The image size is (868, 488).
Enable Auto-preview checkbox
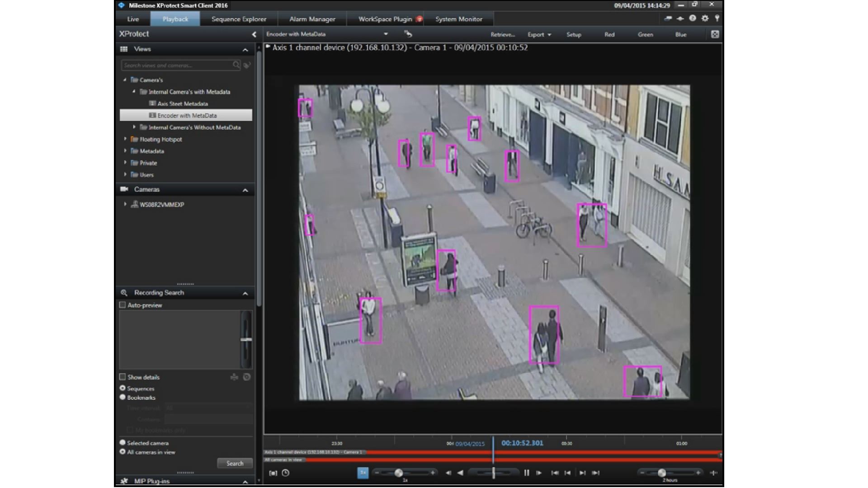(122, 305)
